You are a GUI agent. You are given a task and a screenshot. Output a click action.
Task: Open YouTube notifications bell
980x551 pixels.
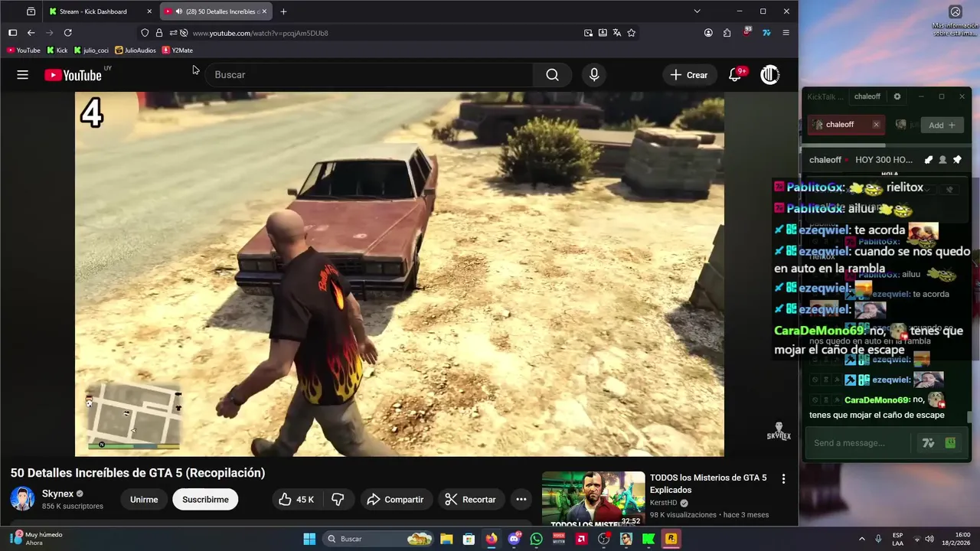pyautogui.click(x=735, y=75)
